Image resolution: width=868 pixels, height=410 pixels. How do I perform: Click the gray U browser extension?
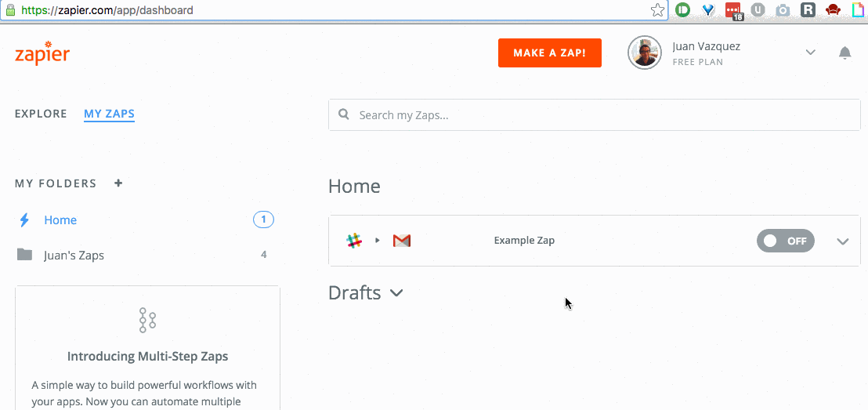(x=758, y=10)
